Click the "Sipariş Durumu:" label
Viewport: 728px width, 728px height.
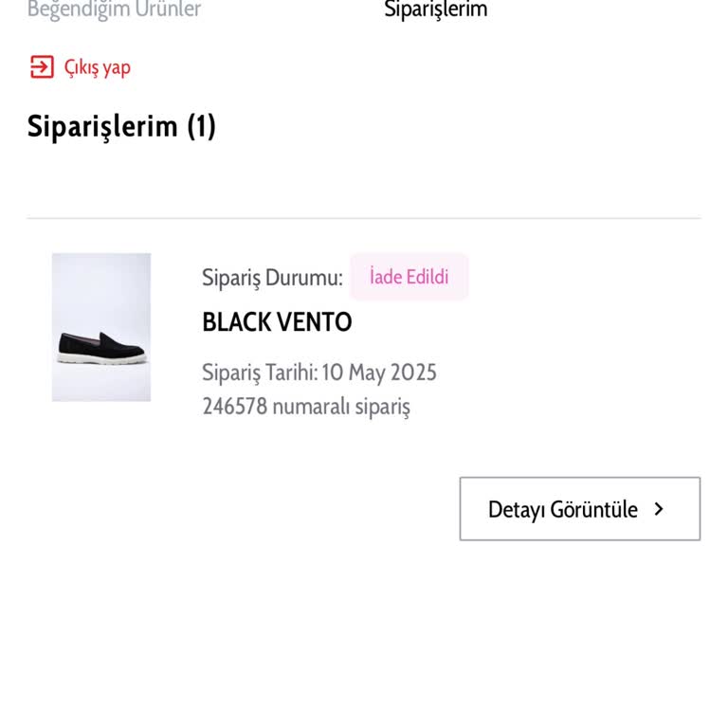pyautogui.click(x=272, y=278)
